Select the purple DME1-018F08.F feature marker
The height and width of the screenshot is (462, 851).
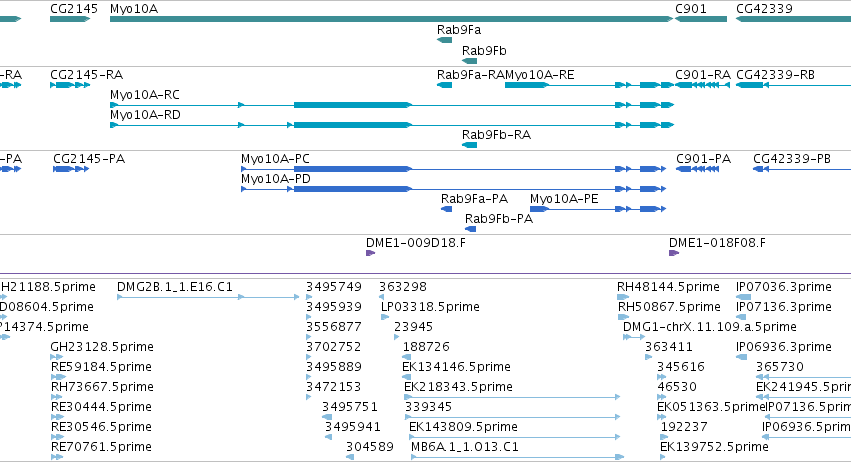[x=674, y=253]
